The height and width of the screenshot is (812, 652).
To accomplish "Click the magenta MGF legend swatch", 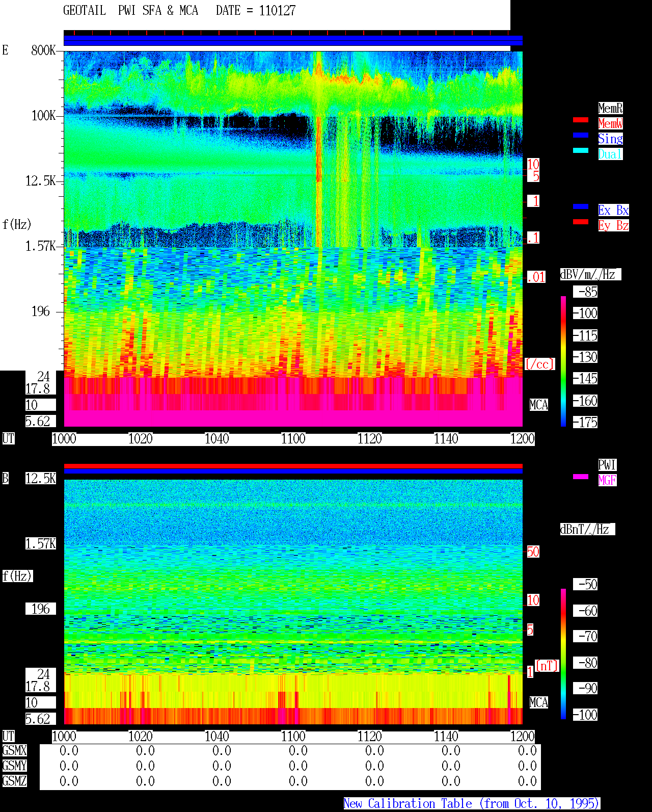I will (581, 477).
